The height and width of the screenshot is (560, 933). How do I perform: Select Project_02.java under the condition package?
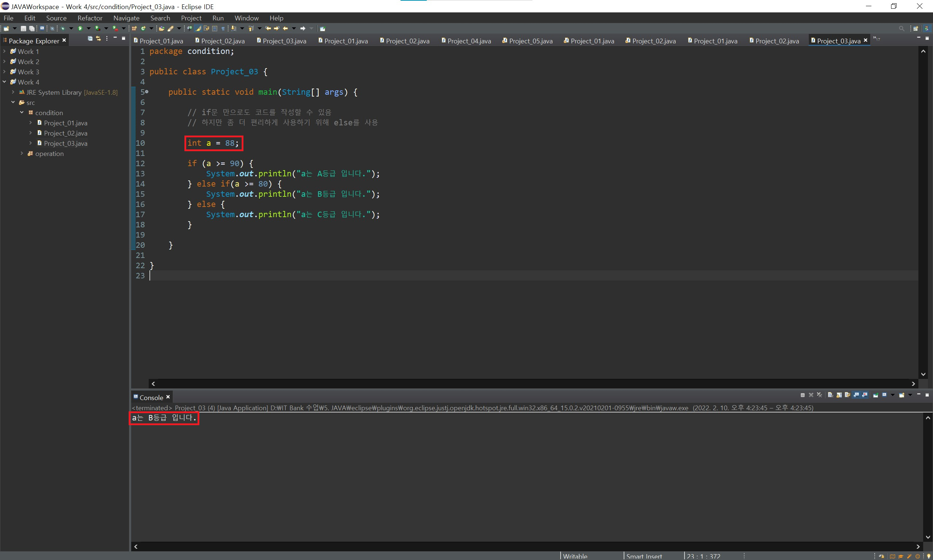(65, 133)
